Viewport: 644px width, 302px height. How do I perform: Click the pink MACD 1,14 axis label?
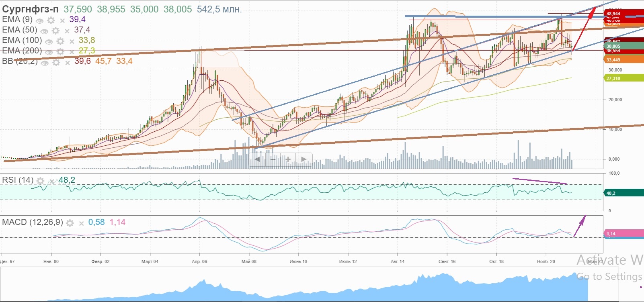click(x=624, y=233)
